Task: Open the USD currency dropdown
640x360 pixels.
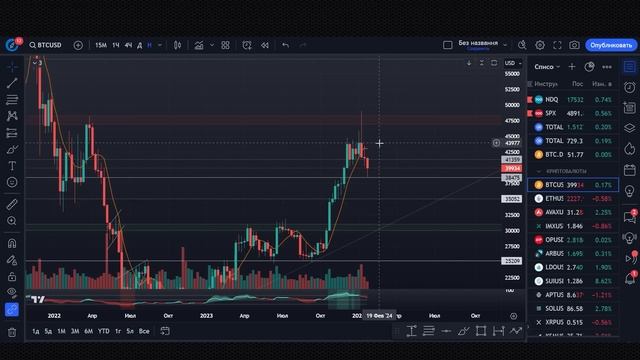Action: (513, 63)
